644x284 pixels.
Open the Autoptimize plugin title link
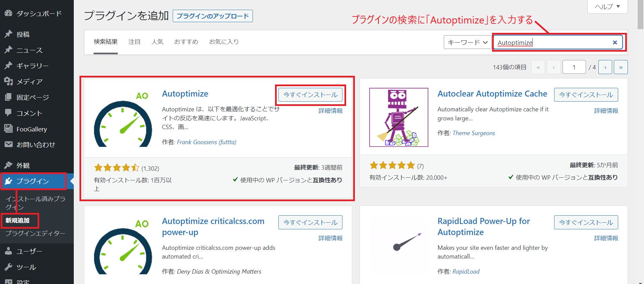coord(185,94)
